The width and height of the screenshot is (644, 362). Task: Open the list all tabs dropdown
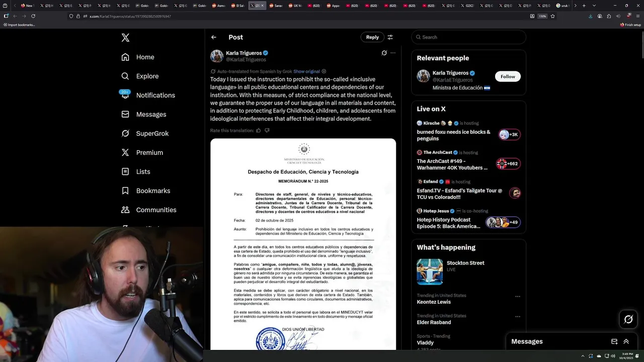point(594,6)
